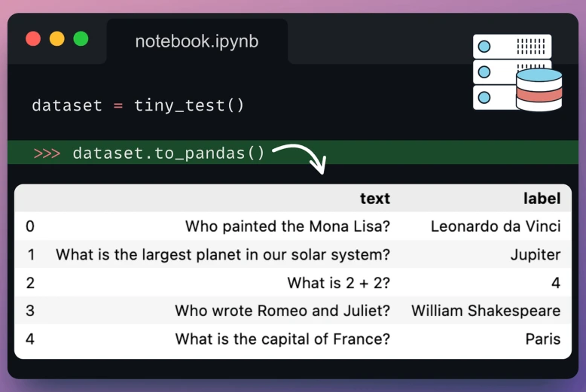Click the red >>> prompt symbol
Image resolution: width=586 pixels, height=392 pixels.
coord(47,153)
